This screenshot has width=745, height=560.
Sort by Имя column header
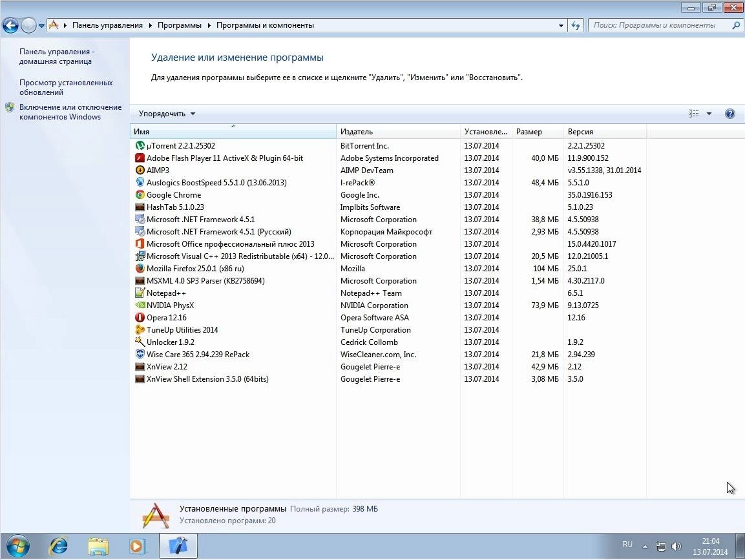tap(233, 132)
